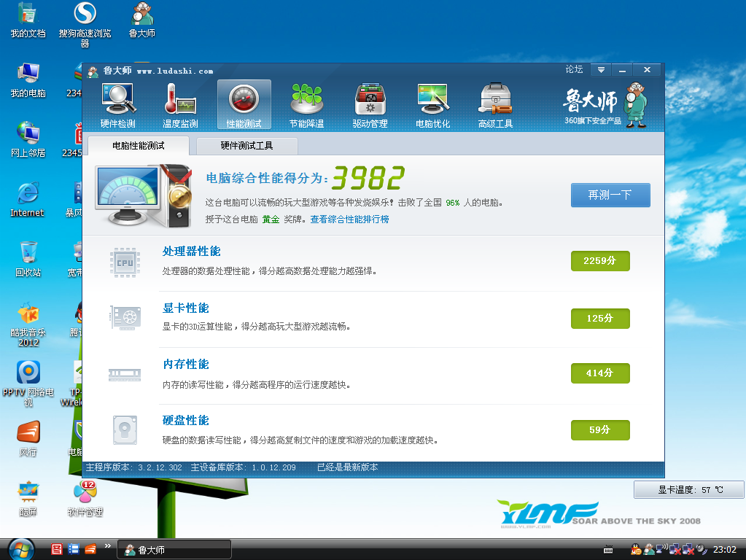Image resolution: width=746 pixels, height=560 pixels.
Task: Open 我的电脑 desktop icon
Action: (28, 80)
